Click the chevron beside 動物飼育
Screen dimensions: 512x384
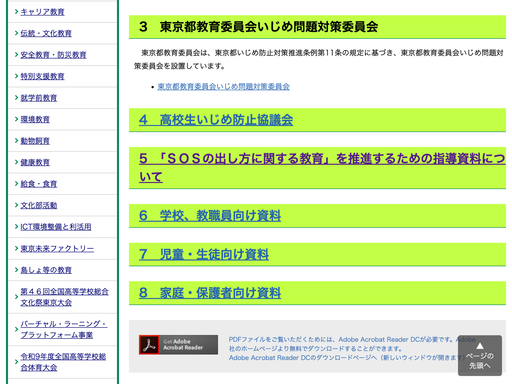click(16, 140)
